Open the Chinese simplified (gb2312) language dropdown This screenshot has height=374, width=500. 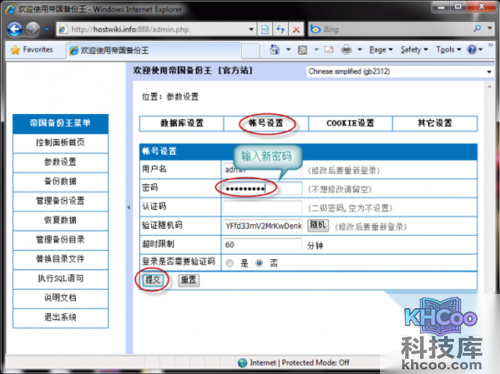pyautogui.click(x=400, y=71)
